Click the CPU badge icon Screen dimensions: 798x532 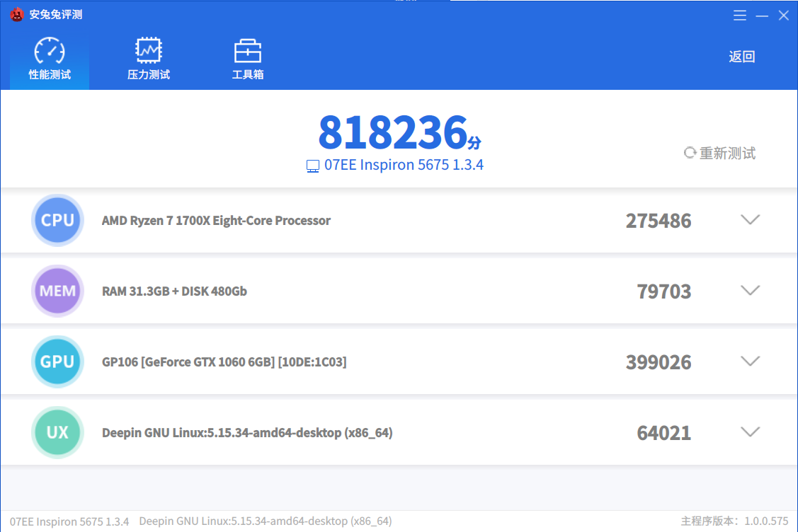57,220
